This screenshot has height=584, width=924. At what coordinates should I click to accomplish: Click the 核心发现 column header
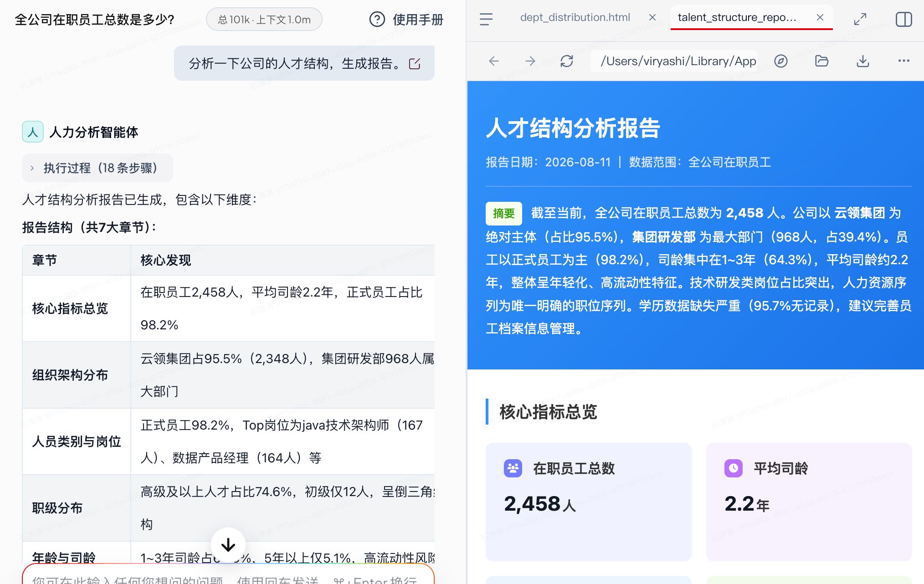pyautogui.click(x=166, y=260)
